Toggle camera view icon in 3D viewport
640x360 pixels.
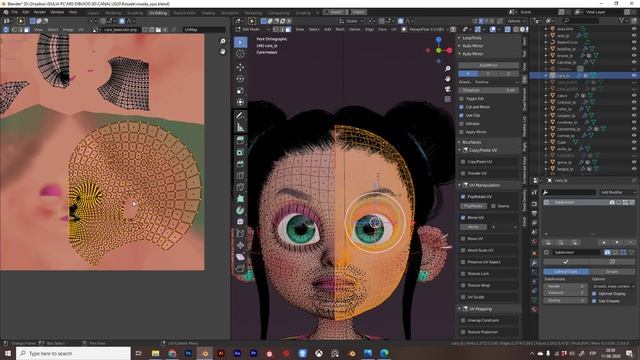point(448,89)
